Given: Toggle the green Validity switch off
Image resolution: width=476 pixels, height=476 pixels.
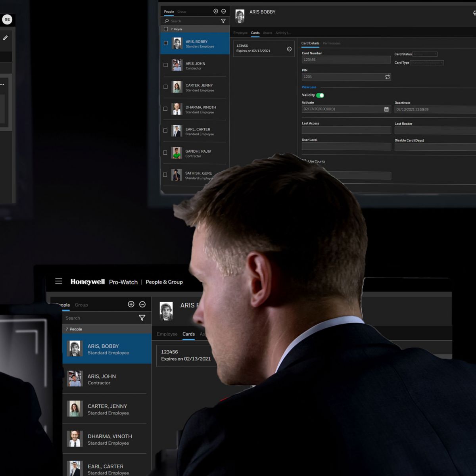Looking at the screenshot, I should click(x=320, y=95).
